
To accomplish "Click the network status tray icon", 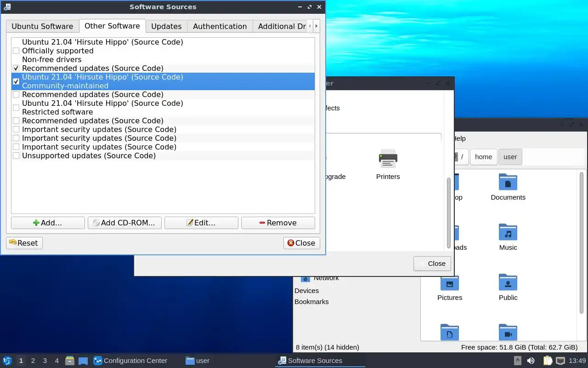I will (x=560, y=361).
